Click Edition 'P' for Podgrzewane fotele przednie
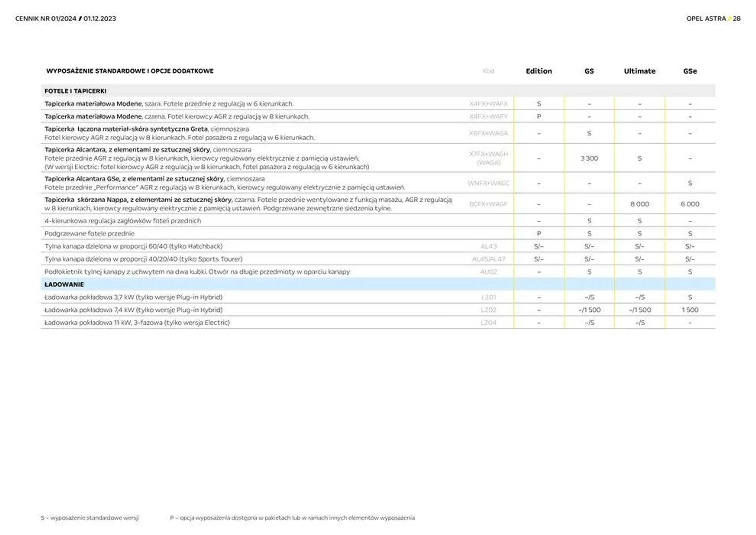Viewport: 756px width, 535px height. 539,234
